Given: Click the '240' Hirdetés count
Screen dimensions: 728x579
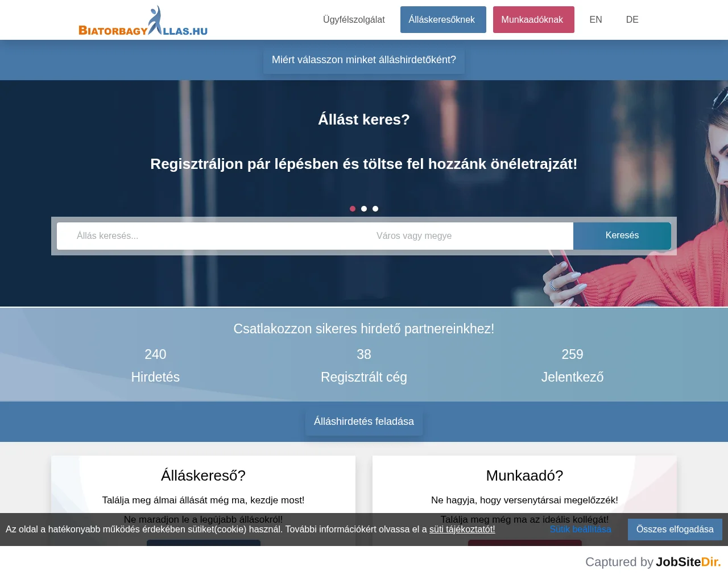Looking at the screenshot, I should pyautogui.click(x=155, y=354).
